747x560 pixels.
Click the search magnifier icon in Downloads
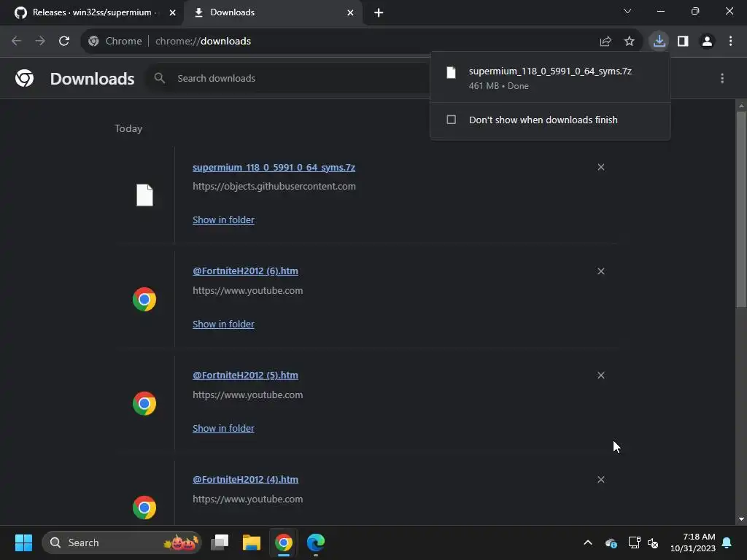coord(160,78)
